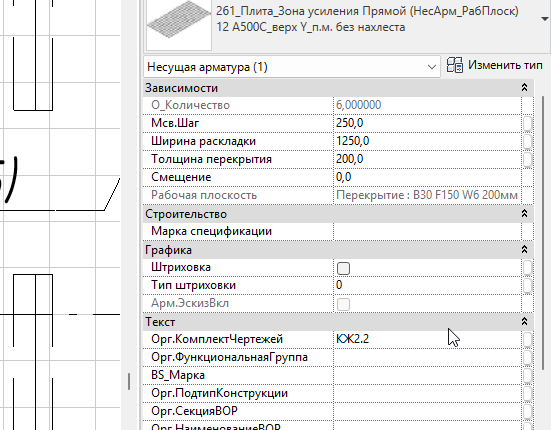Screen dimensions: 551x430
Task: Click the Орг.ПодтипКонструкции value field
Action: (x=427, y=393)
